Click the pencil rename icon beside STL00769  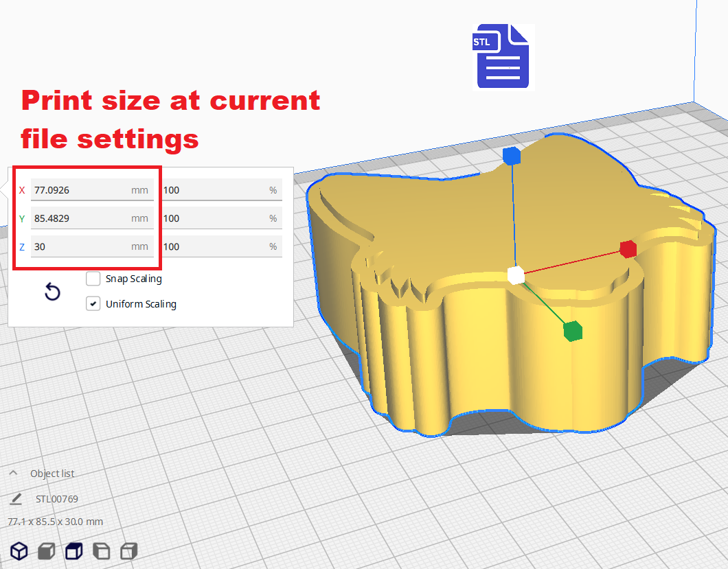click(x=16, y=499)
